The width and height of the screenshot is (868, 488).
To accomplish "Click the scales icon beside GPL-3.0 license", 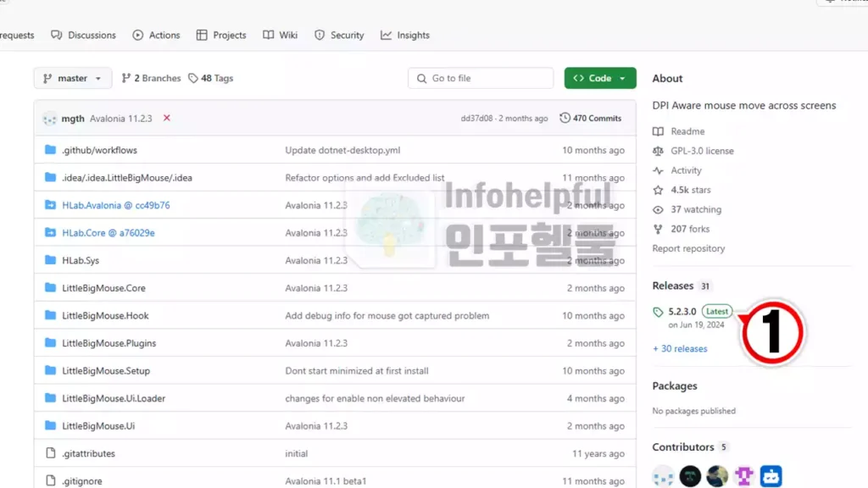I will (658, 151).
